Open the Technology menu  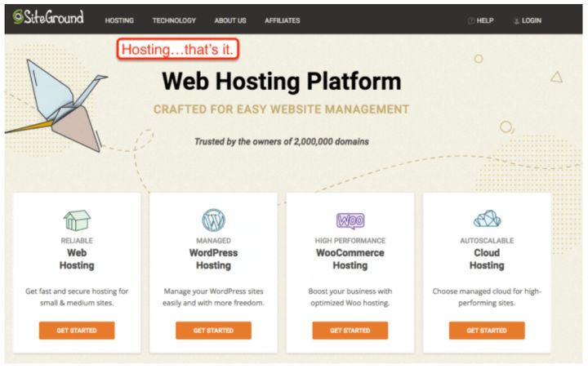174,20
